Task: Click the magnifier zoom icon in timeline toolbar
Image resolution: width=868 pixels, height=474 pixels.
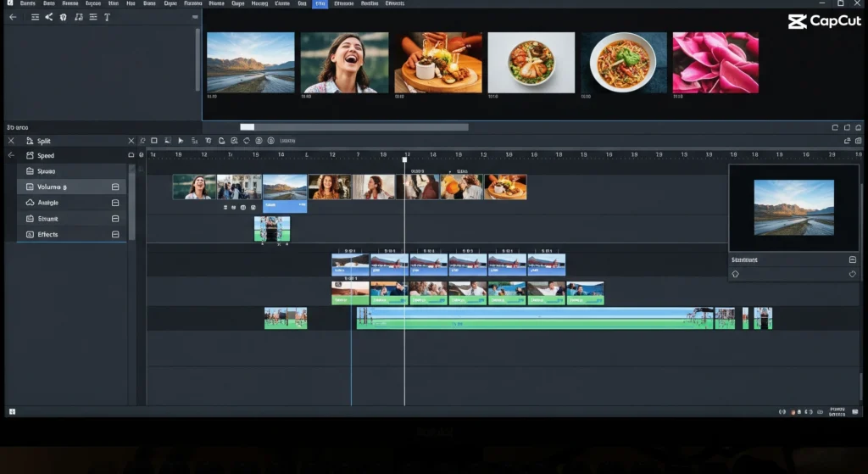Action: (x=234, y=141)
